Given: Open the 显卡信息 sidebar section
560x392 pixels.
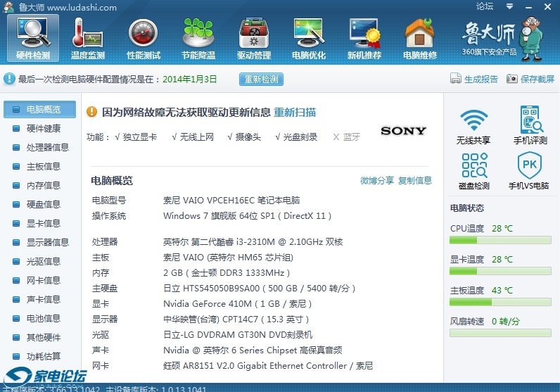Looking at the screenshot, I should tap(43, 224).
